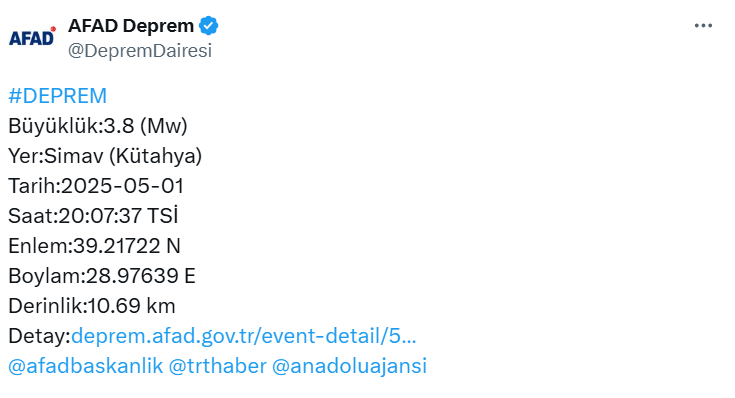Click the AFAD Deprem display name
The height and width of the screenshot is (398, 735).
click(131, 26)
